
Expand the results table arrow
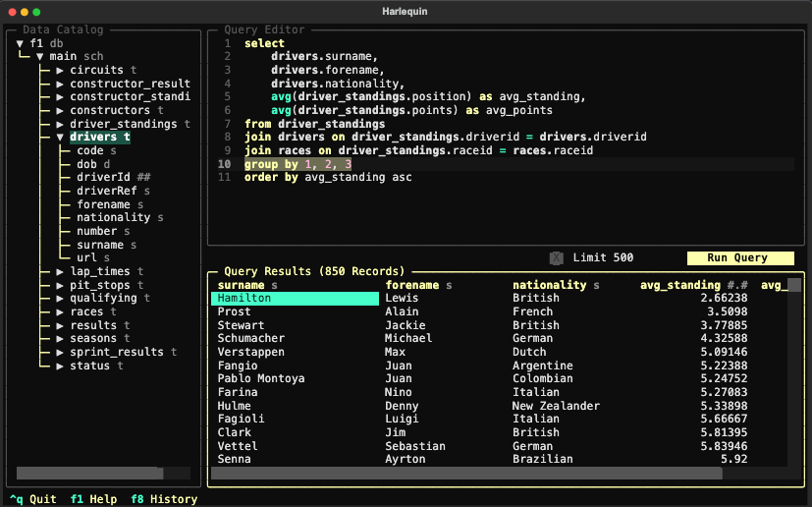click(x=60, y=325)
